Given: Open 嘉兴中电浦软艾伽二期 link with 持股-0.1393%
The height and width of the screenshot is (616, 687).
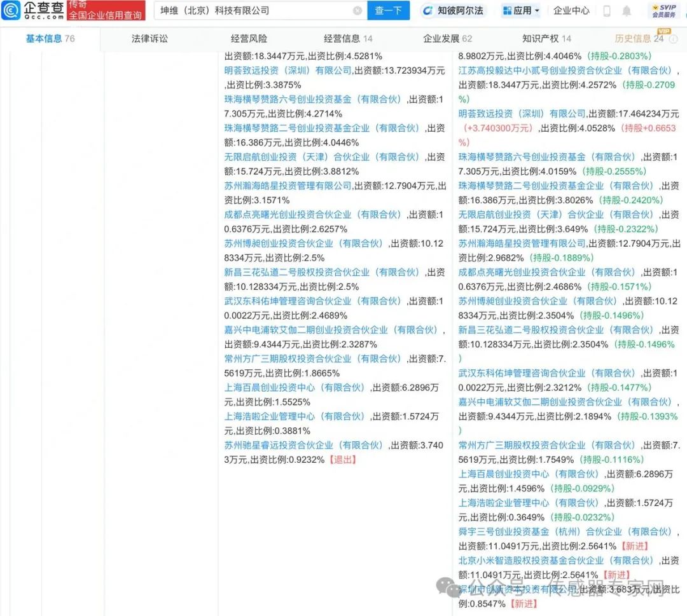Looking at the screenshot, I should point(567,402).
